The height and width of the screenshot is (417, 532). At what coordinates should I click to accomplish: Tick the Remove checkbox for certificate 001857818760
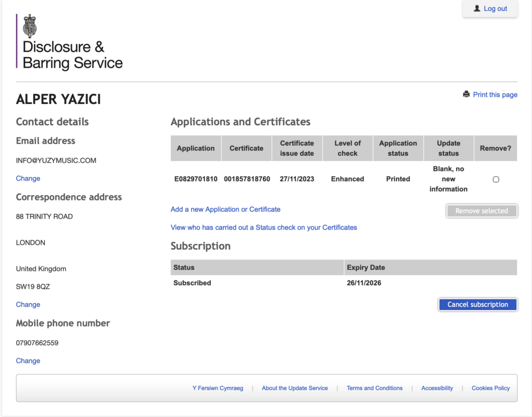[496, 179]
